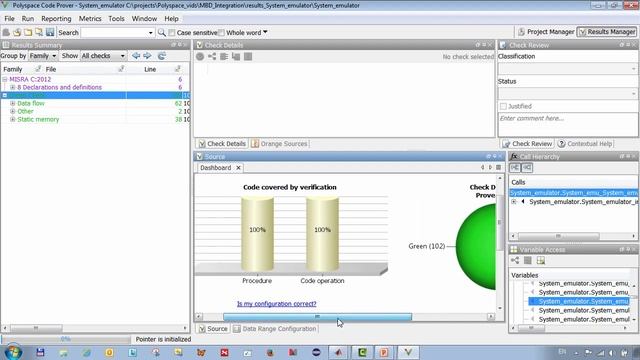Go to next check with right arrow
Screen dimensions: 640x360
tap(147, 56)
